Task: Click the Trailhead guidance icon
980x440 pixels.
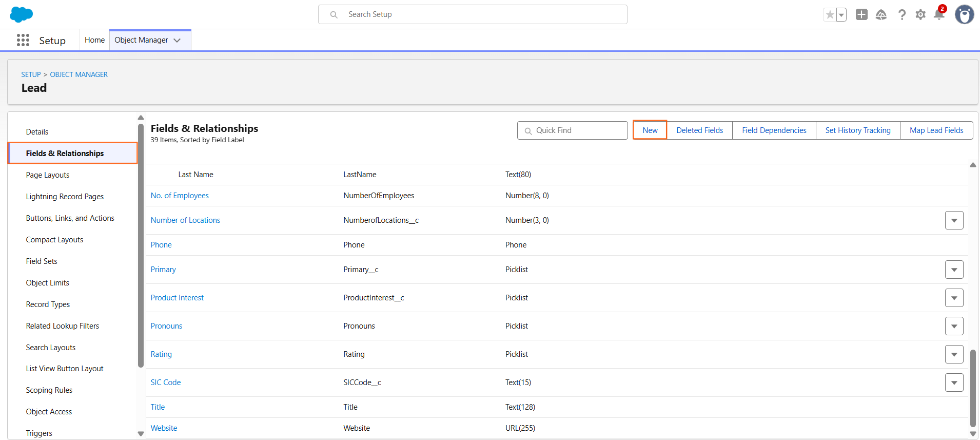Action: click(881, 14)
